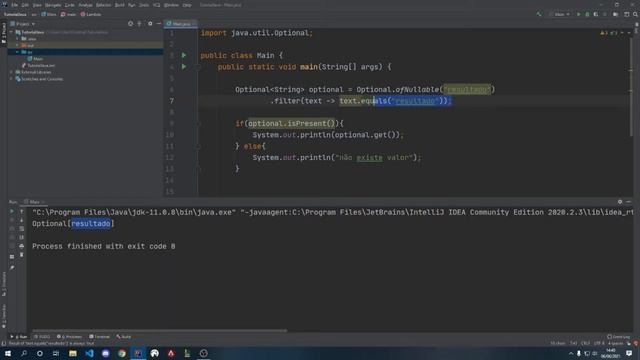Open the Refactor menu
This screenshot has height=360, width=640.
coord(104,5)
